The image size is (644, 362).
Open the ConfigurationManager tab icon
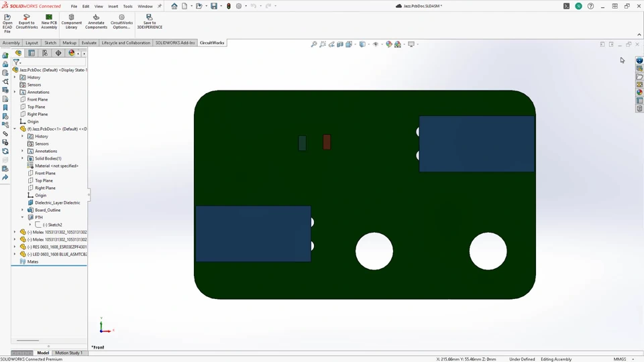45,53
